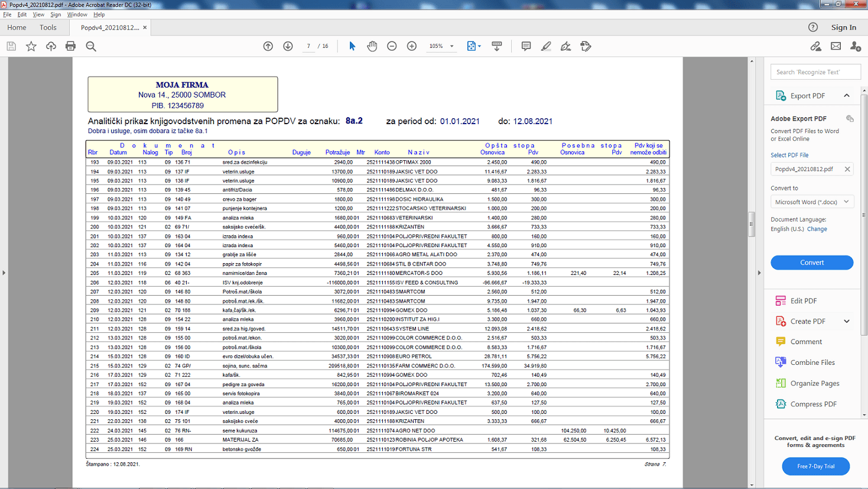This screenshot has height=489, width=868.
Task: Click the OPTIMAX 2000 entry in the first row
Action: point(413,162)
